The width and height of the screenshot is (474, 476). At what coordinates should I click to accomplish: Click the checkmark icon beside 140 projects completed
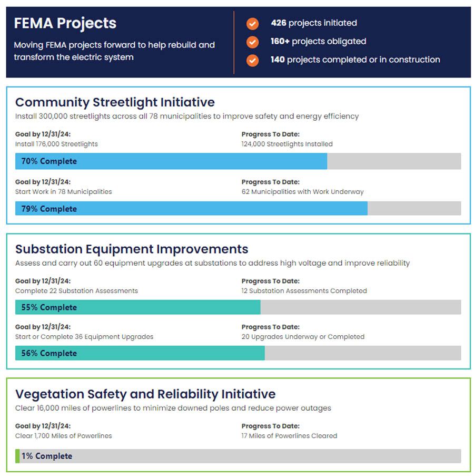(253, 60)
